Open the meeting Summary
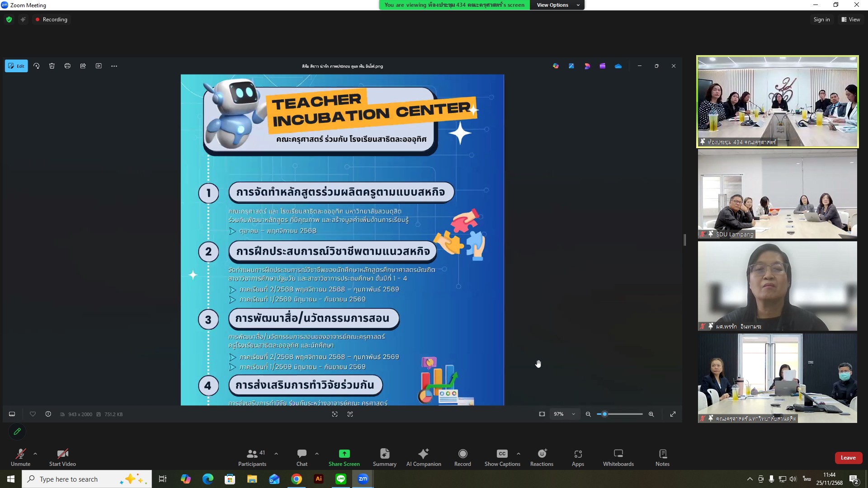868x488 pixels. pyautogui.click(x=384, y=457)
